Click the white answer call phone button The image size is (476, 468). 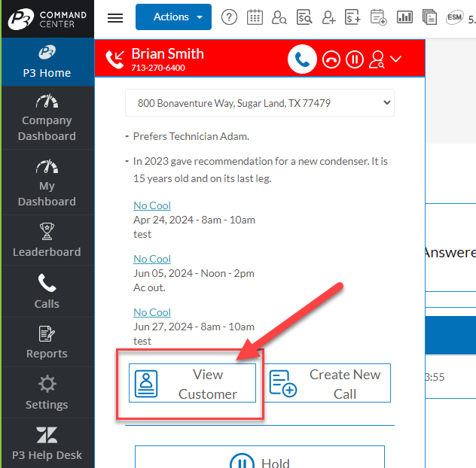[x=302, y=59]
